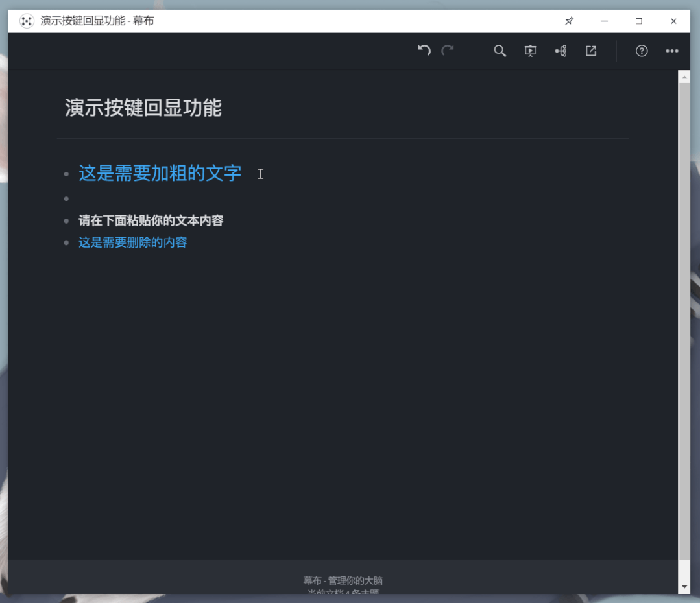This screenshot has height=603, width=700.
Task: Click the bullet of the empty row
Action: (67, 198)
